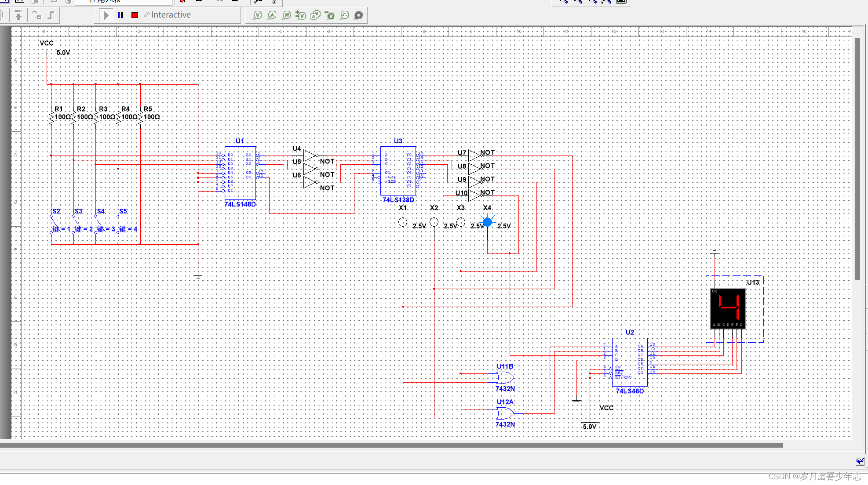
Task: Click the lit blue X4 probe lamp
Action: tap(487, 222)
